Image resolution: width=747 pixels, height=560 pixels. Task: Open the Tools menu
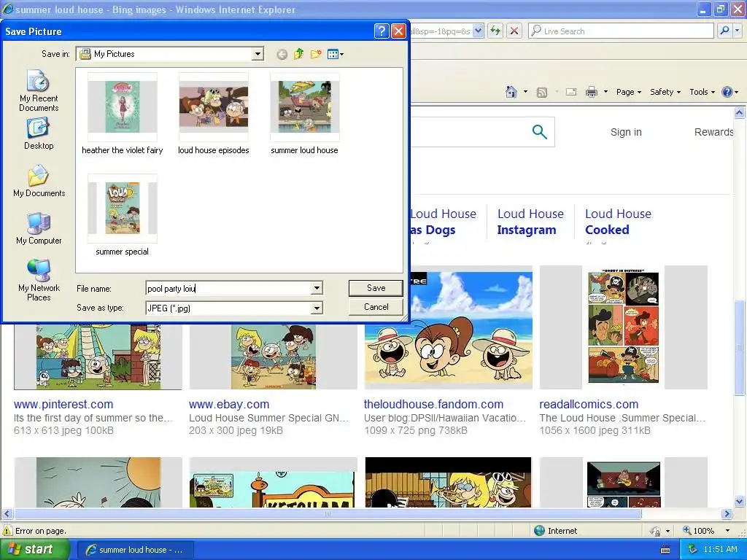pos(703,92)
